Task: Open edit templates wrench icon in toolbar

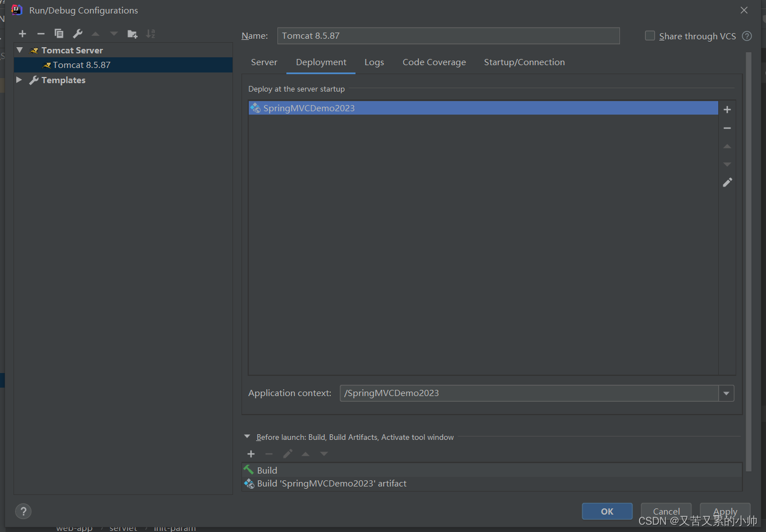Action: click(x=77, y=34)
